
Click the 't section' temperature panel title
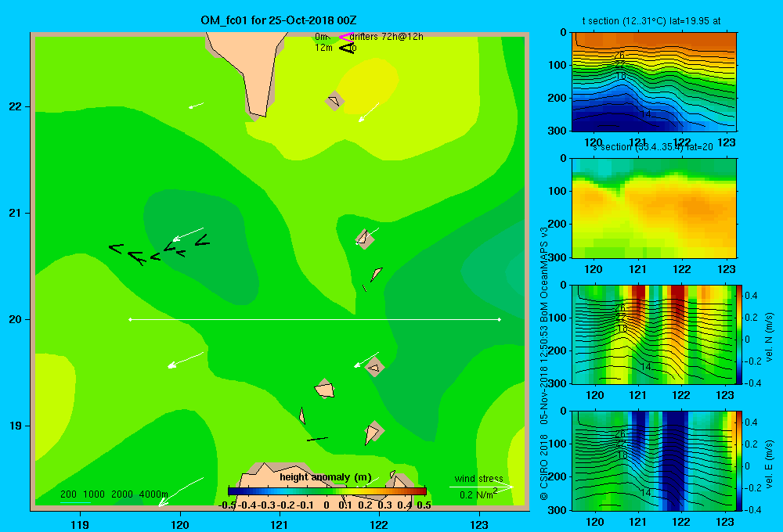coord(651,21)
